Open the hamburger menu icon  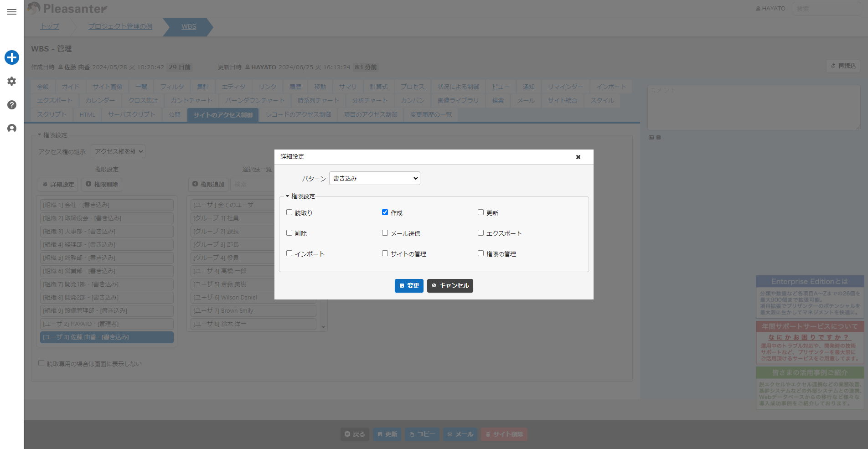click(12, 12)
